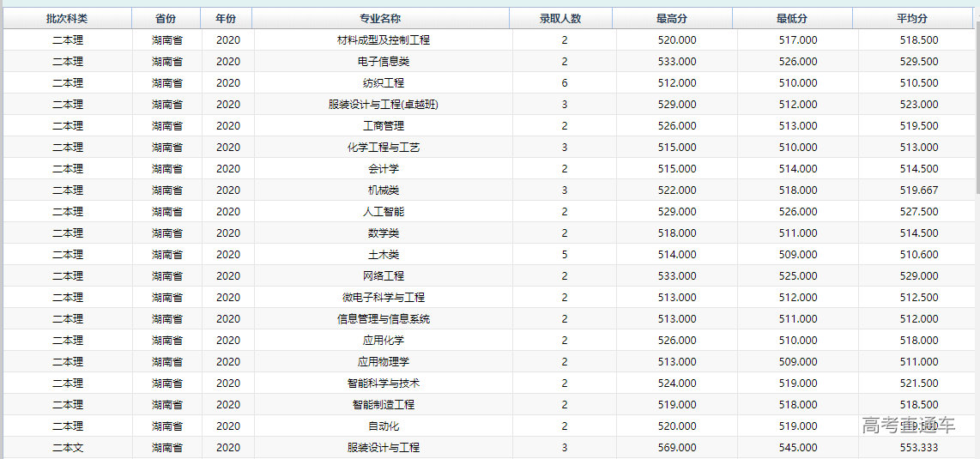This screenshot has width=980, height=459.
Task: Sort by the 录取人数 column header
Action: 560,19
